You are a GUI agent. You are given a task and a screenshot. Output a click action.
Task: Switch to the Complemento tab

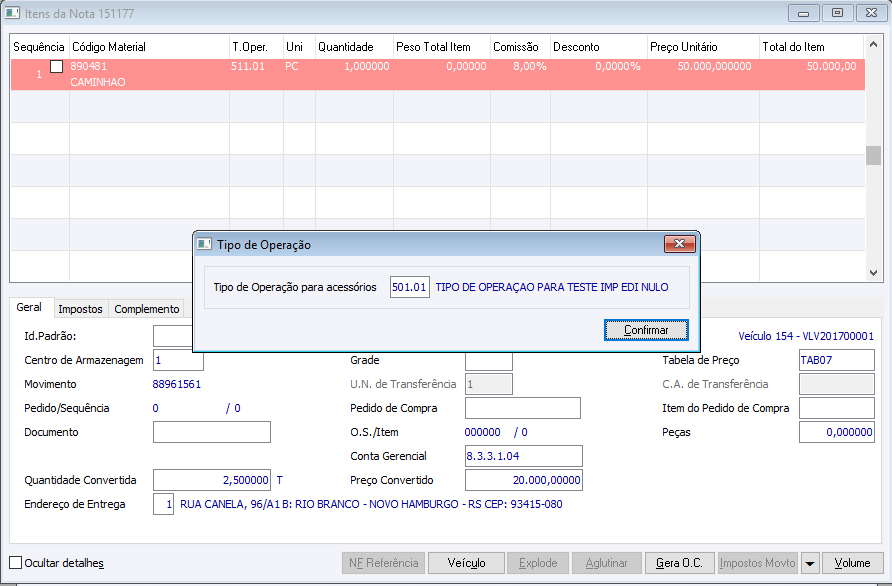click(x=147, y=309)
